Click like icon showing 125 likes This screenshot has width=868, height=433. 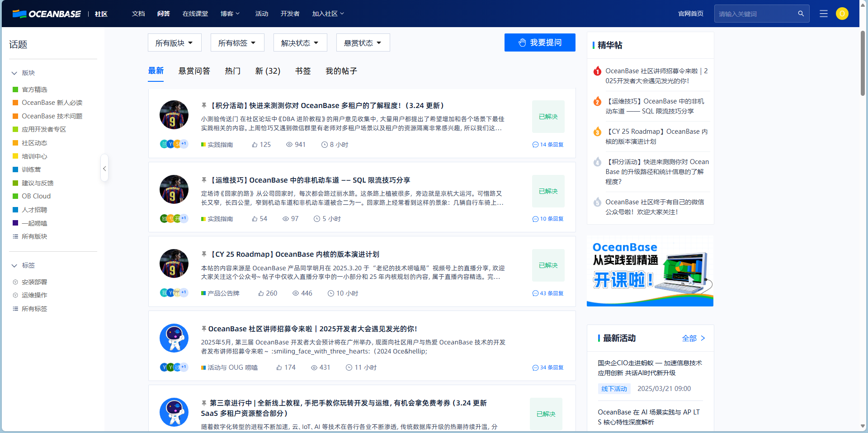pyautogui.click(x=255, y=145)
